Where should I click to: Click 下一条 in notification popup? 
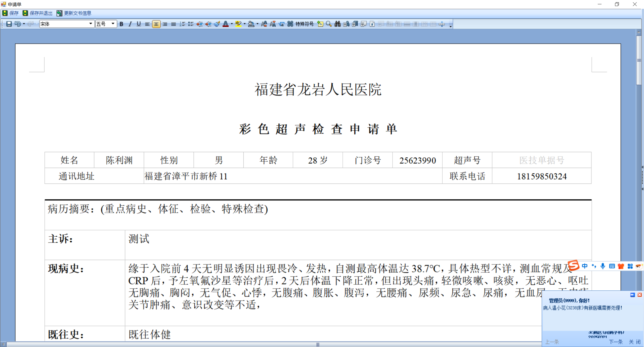pos(616,342)
